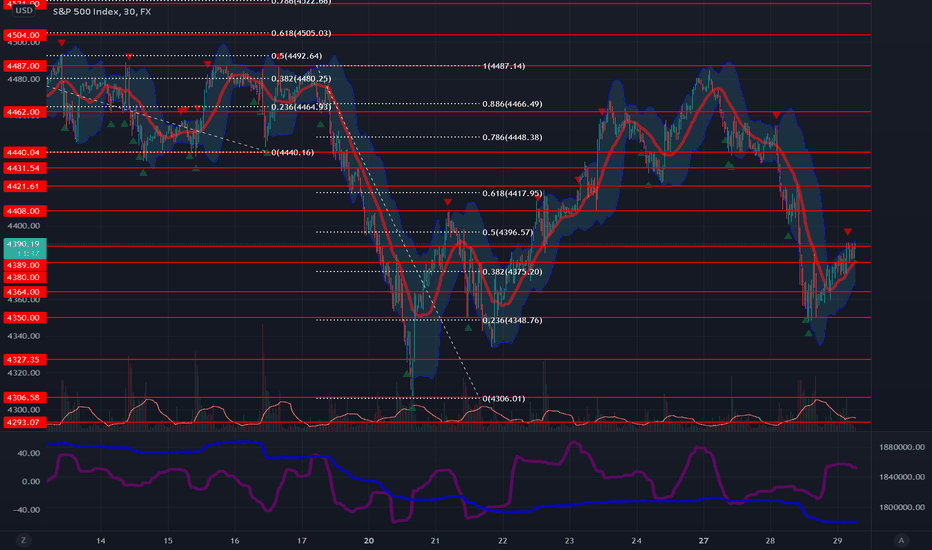The image size is (932, 550).
Task: Select the 4306.58 red price label
Action: pyautogui.click(x=24, y=397)
